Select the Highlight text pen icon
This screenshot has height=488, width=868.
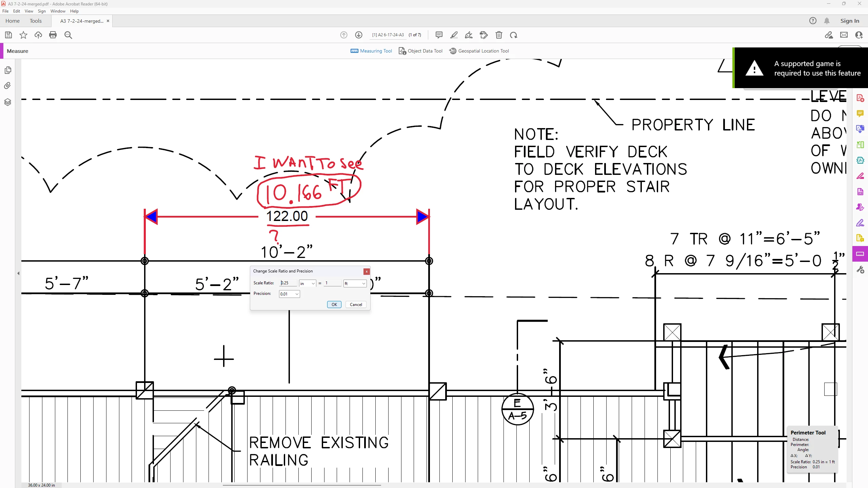click(x=454, y=35)
